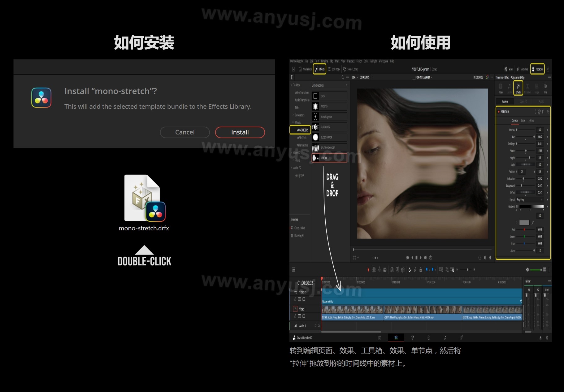Open the Zoom tab of STRETCH
Viewport: 564px width, 392px height.
523,120
